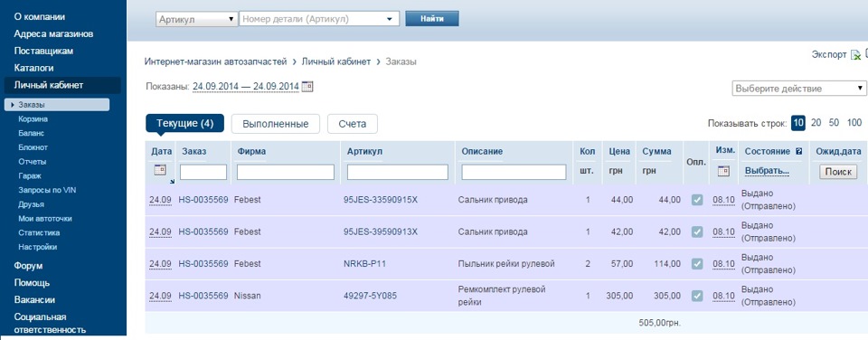This screenshot has width=868, height=340.
Task: Switch to the Счета tab
Action: (353, 124)
